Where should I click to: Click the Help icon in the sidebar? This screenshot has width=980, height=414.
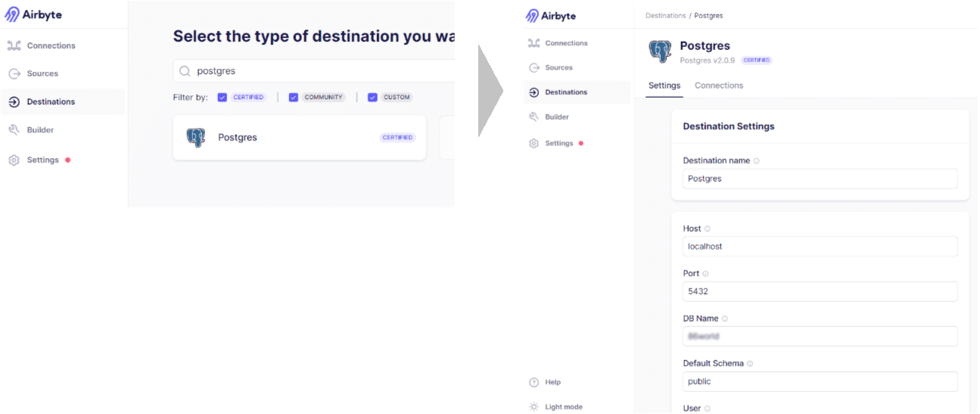534,382
